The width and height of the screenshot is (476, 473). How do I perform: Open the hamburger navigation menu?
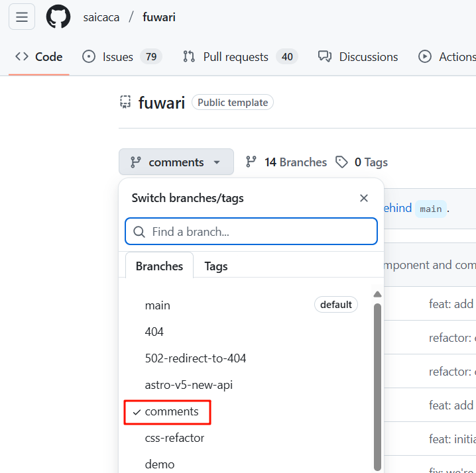click(x=22, y=17)
